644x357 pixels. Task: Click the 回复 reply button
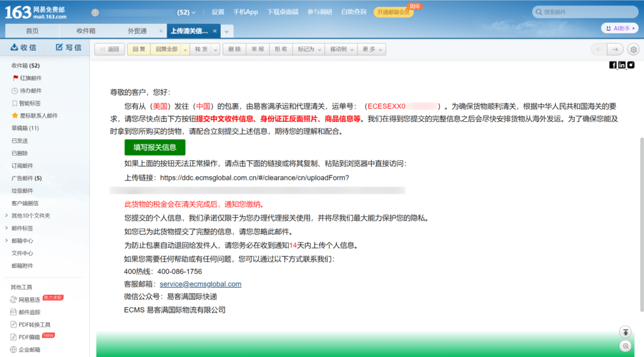139,49
